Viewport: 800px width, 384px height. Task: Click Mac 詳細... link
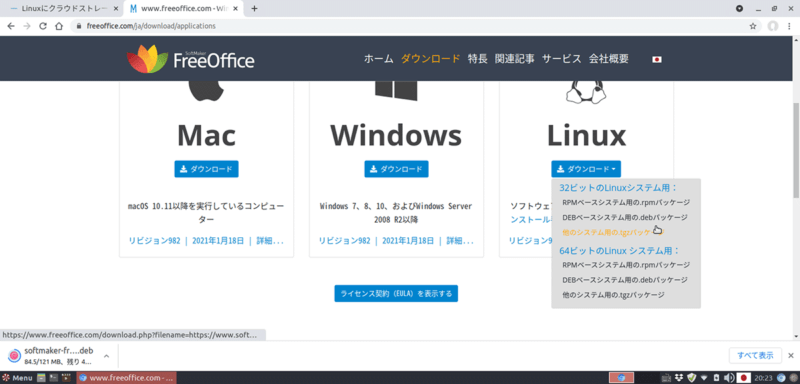click(270, 241)
